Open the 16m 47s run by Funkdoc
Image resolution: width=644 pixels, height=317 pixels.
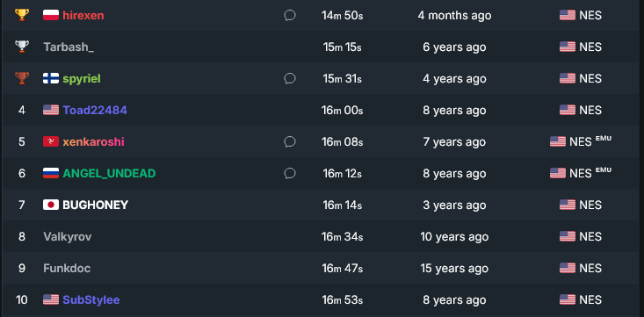click(x=342, y=268)
